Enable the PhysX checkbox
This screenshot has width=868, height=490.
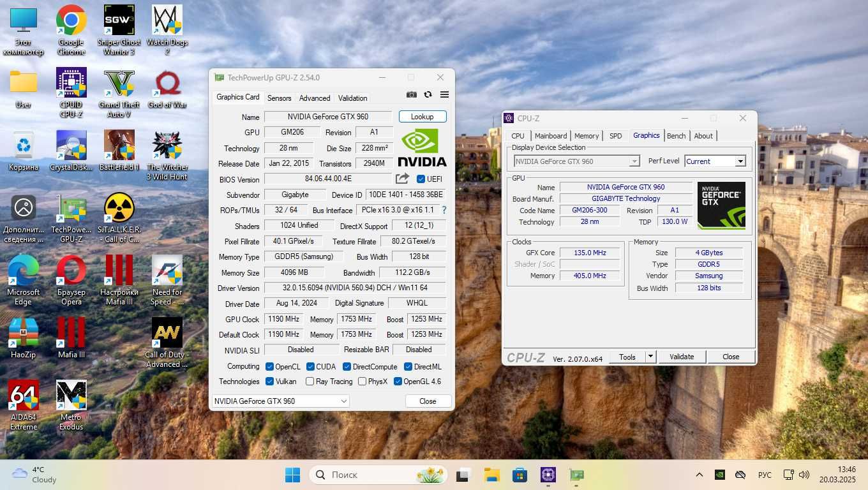[362, 382]
